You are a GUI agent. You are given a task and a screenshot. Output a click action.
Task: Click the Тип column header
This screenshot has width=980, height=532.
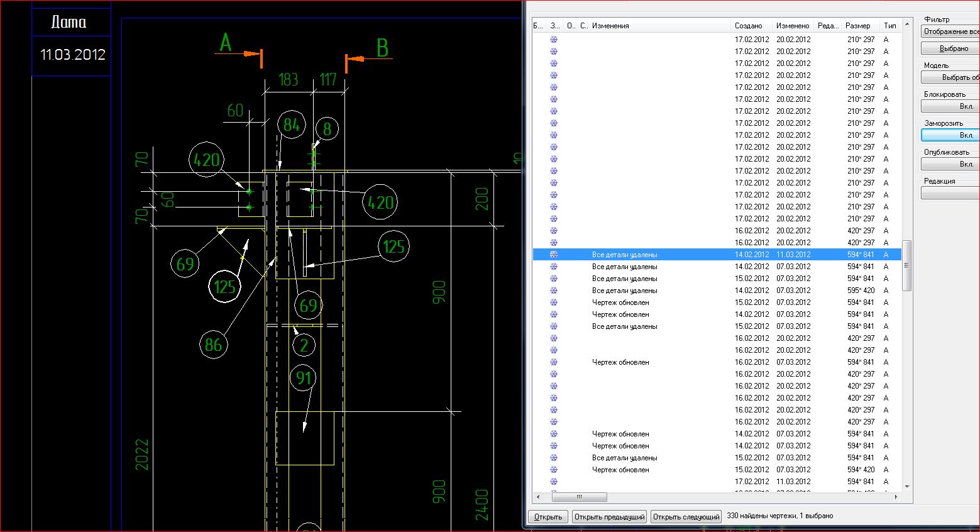coord(889,26)
